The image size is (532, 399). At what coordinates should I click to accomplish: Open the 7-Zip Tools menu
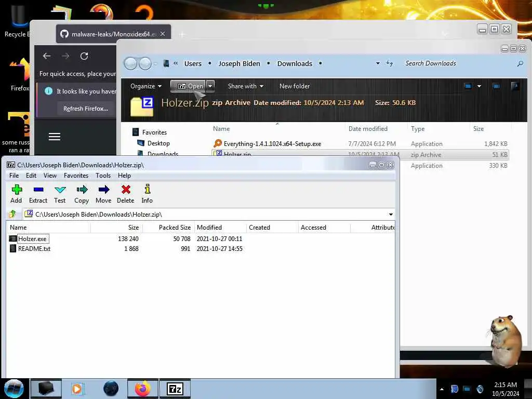tap(103, 176)
